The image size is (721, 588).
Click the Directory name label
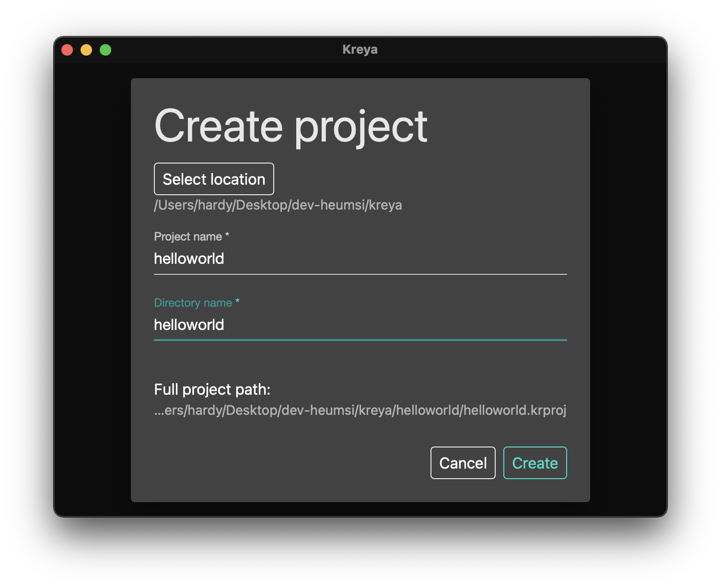(197, 303)
